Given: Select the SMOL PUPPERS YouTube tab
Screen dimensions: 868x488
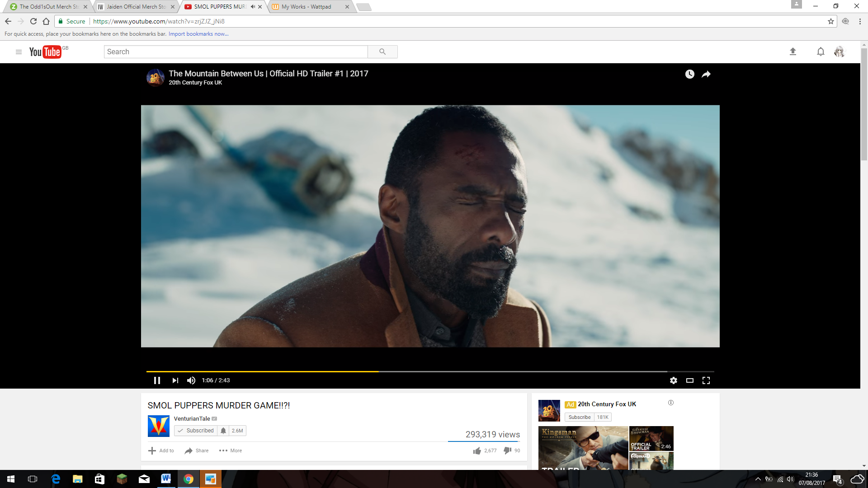Looking at the screenshot, I should 220,7.
